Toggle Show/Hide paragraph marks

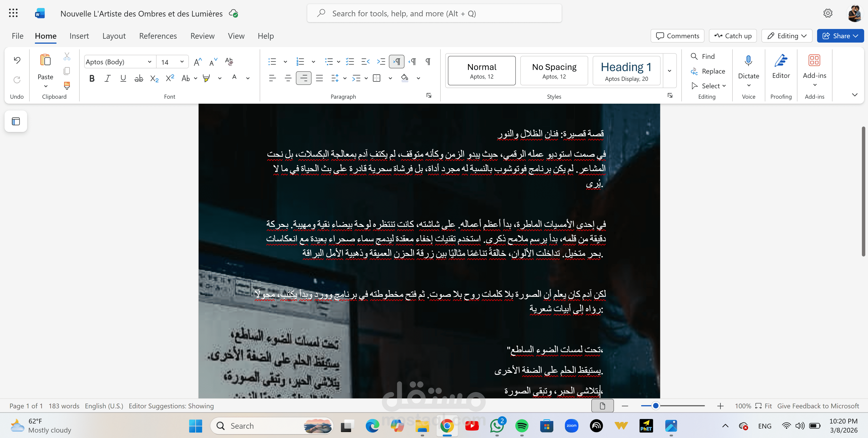coord(428,62)
